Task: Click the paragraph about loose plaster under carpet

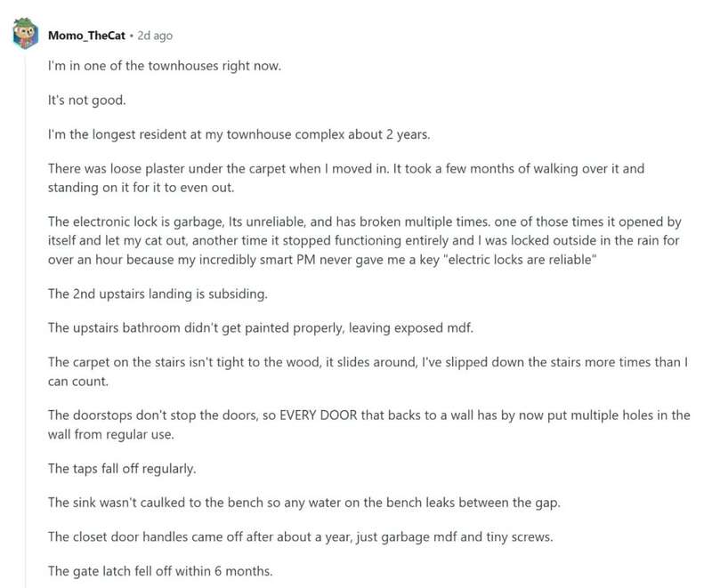Action: 346,178
